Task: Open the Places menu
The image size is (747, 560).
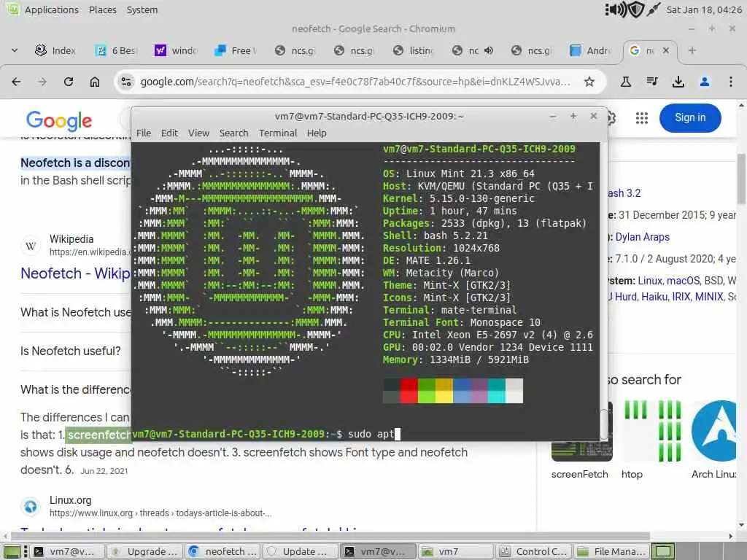Action: click(102, 9)
